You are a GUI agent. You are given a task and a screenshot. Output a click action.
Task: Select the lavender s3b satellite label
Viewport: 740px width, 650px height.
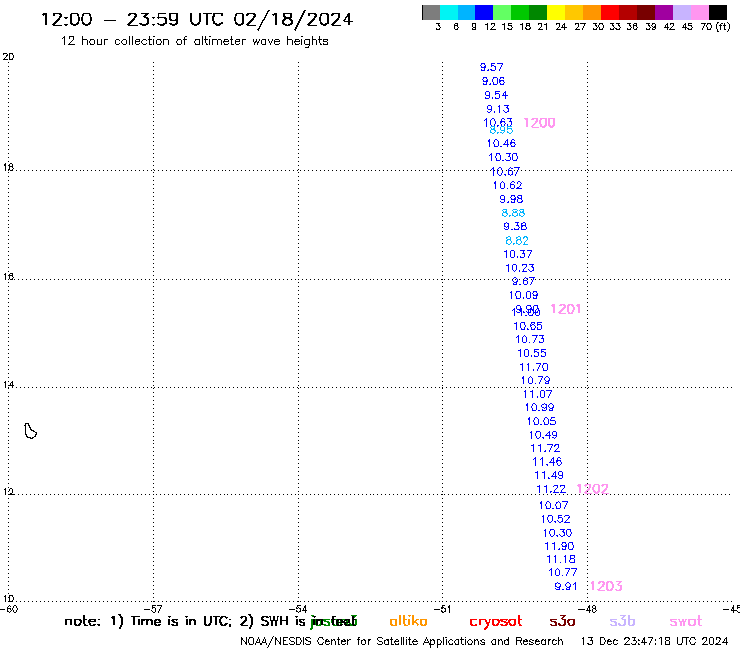tap(622, 621)
